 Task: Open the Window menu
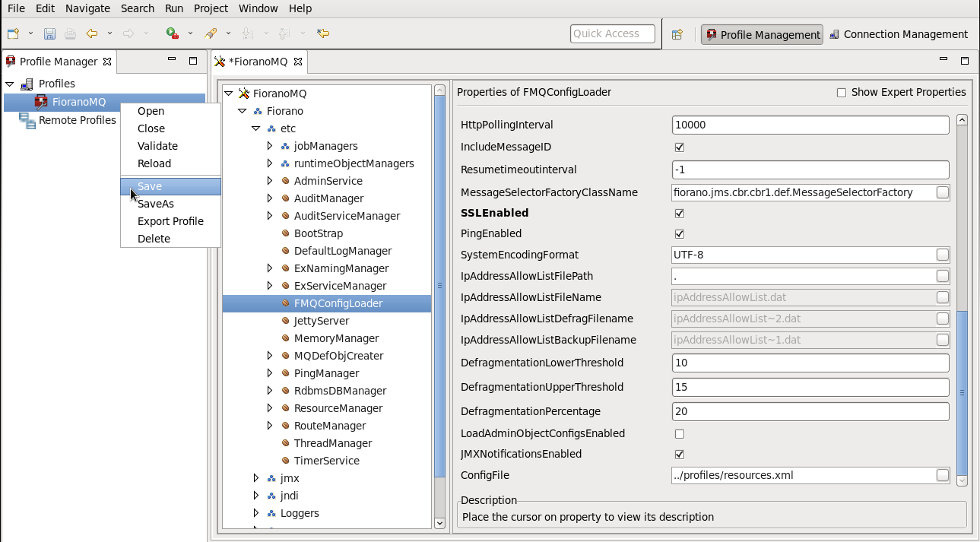click(258, 8)
